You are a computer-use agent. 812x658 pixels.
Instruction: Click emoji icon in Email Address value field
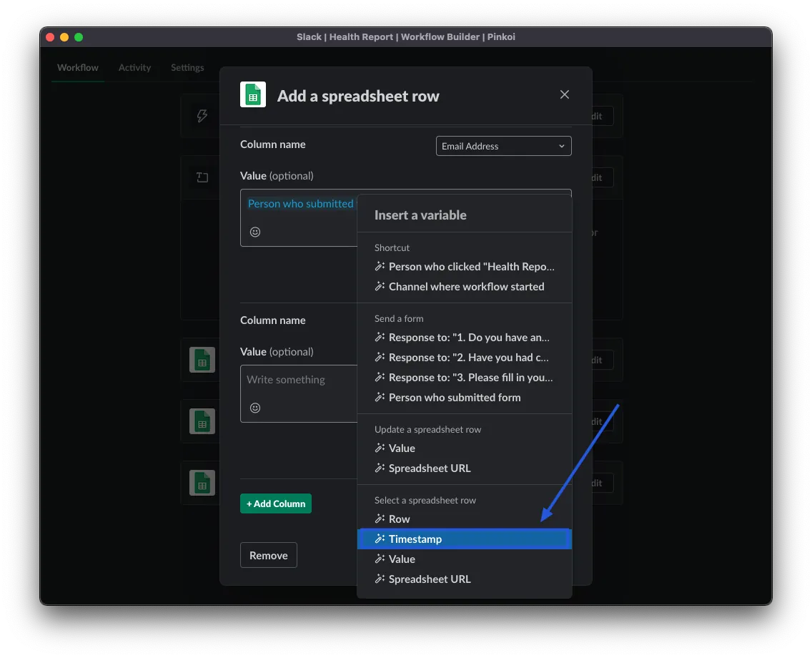[x=255, y=232]
